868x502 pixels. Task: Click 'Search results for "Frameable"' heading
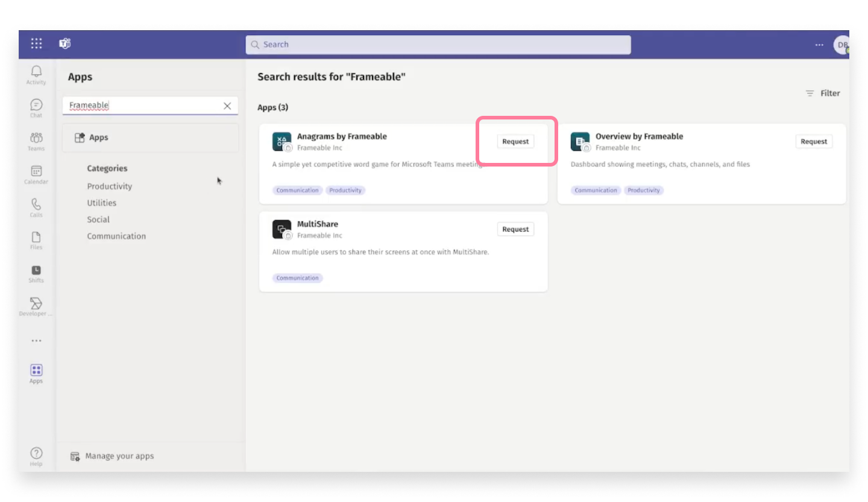pyautogui.click(x=332, y=77)
